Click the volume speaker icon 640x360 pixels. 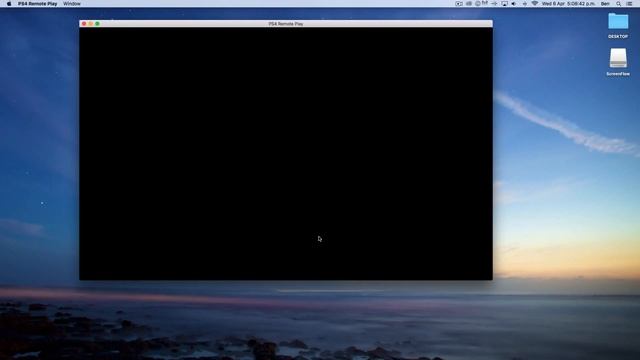pos(514,4)
